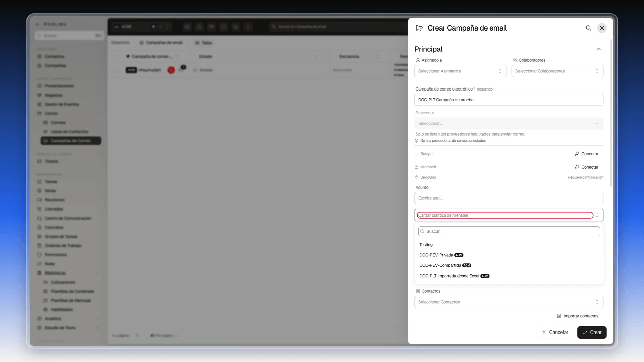Open the Seleccionar Contactos dropdown
644x362 pixels.
509,302
